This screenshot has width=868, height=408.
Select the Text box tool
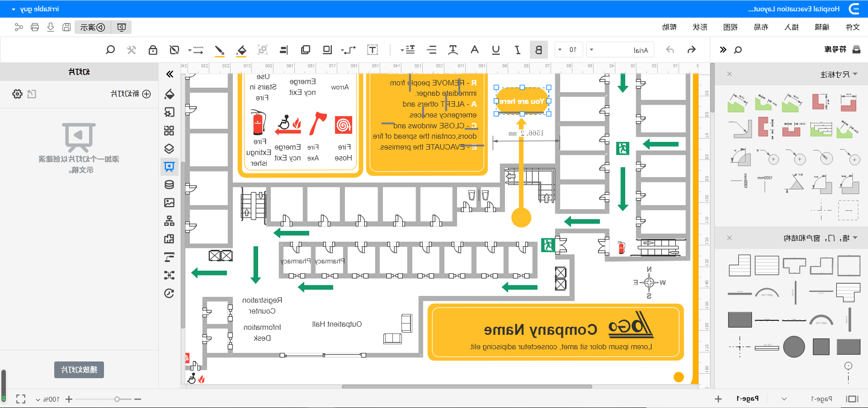373,50
